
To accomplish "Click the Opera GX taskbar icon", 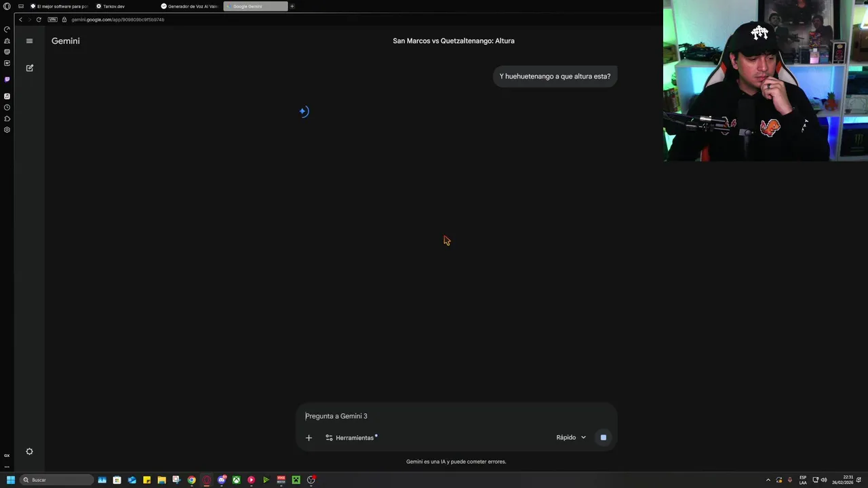I will 206,480.
